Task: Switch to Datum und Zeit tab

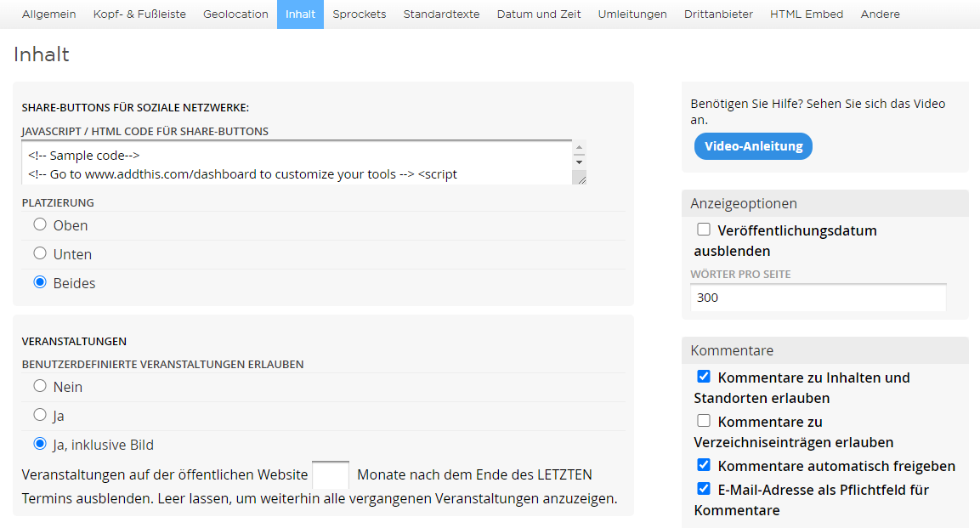Action: (x=539, y=14)
